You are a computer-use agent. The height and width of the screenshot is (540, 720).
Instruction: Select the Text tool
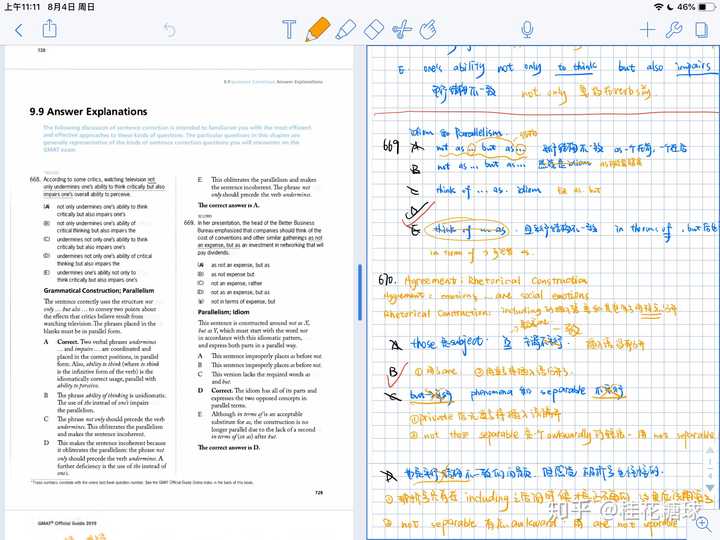(x=289, y=29)
